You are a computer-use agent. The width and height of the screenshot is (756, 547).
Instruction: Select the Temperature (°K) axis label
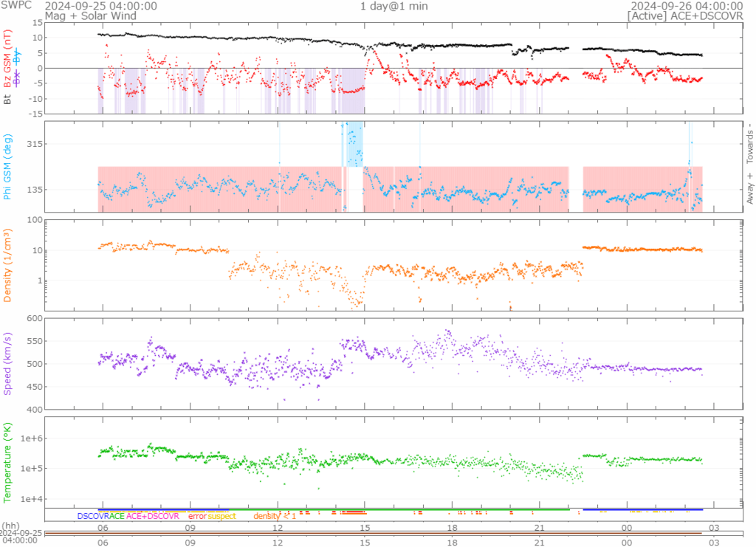7,462
